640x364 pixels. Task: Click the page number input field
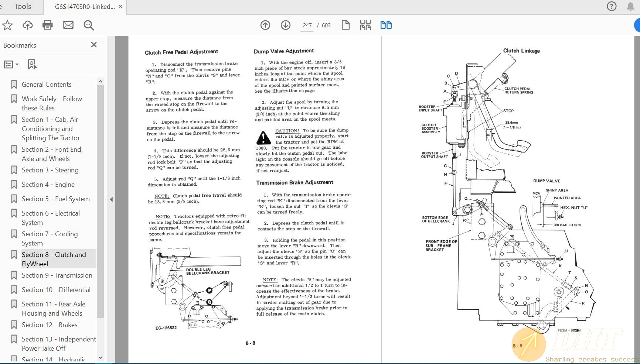tap(307, 25)
